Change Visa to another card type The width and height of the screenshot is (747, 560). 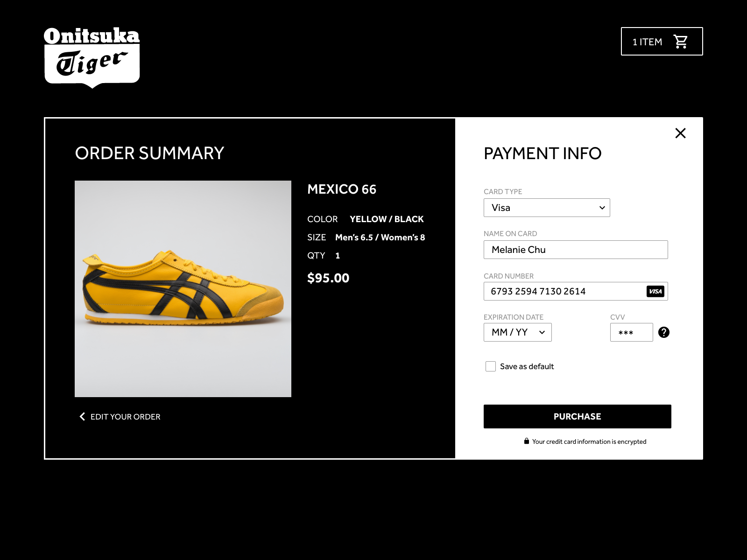[x=547, y=207]
